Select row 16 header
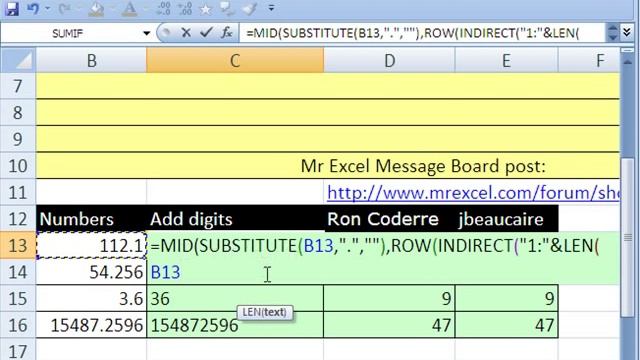Image resolution: width=640 pixels, height=360 pixels. (x=18, y=325)
